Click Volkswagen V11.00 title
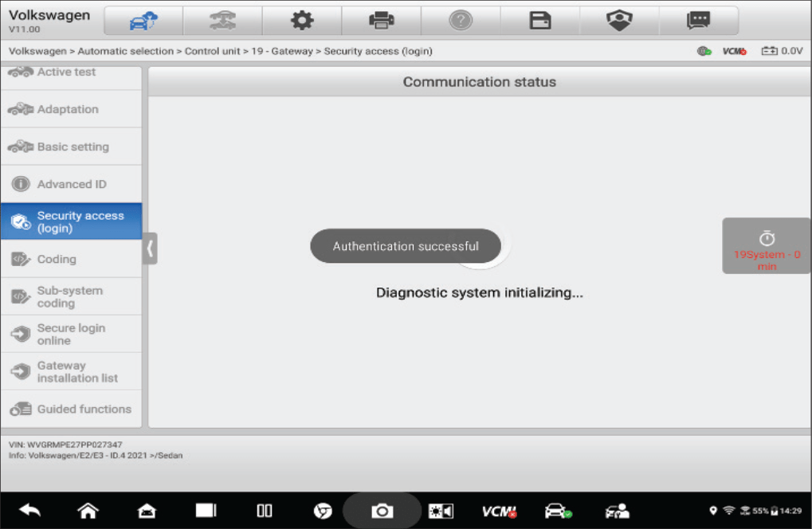 tap(49, 21)
